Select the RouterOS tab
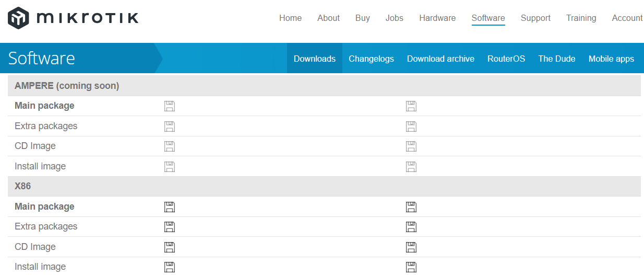Viewport: 644px width, 275px height. 506,59
